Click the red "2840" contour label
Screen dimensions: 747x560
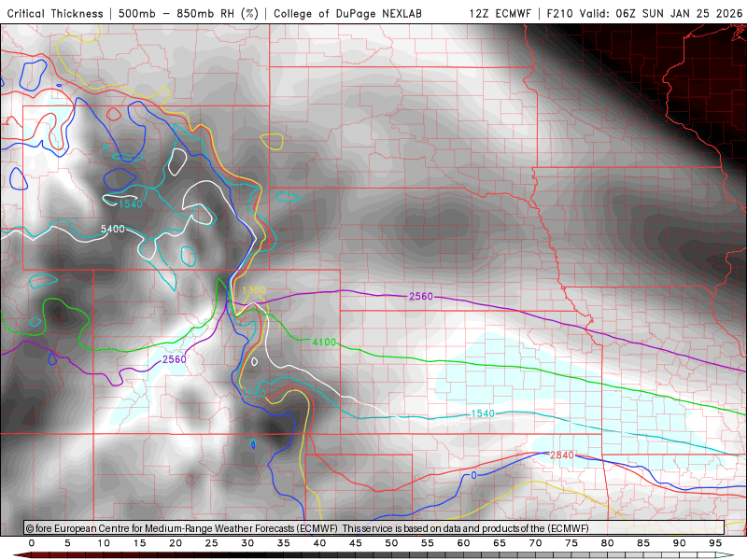562,455
